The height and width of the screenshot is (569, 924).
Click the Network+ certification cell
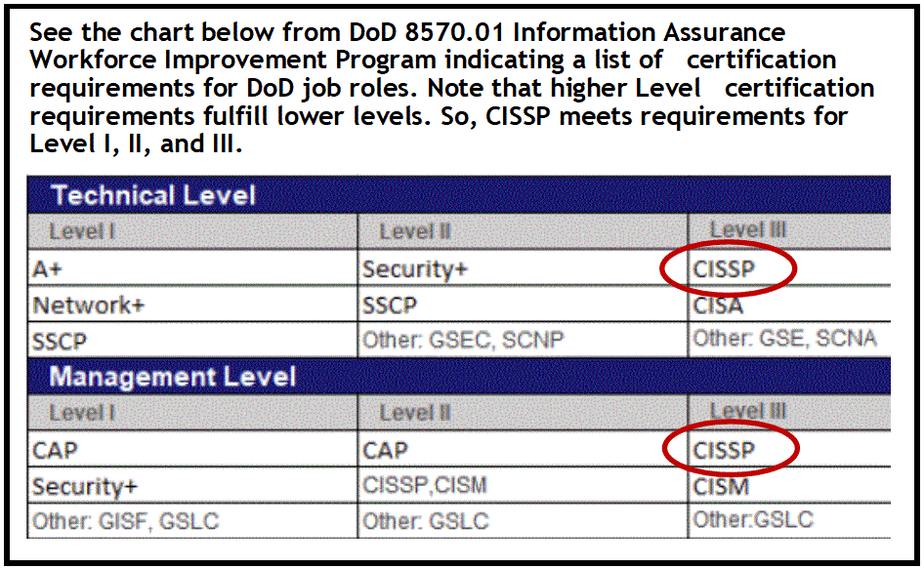click(x=192, y=305)
